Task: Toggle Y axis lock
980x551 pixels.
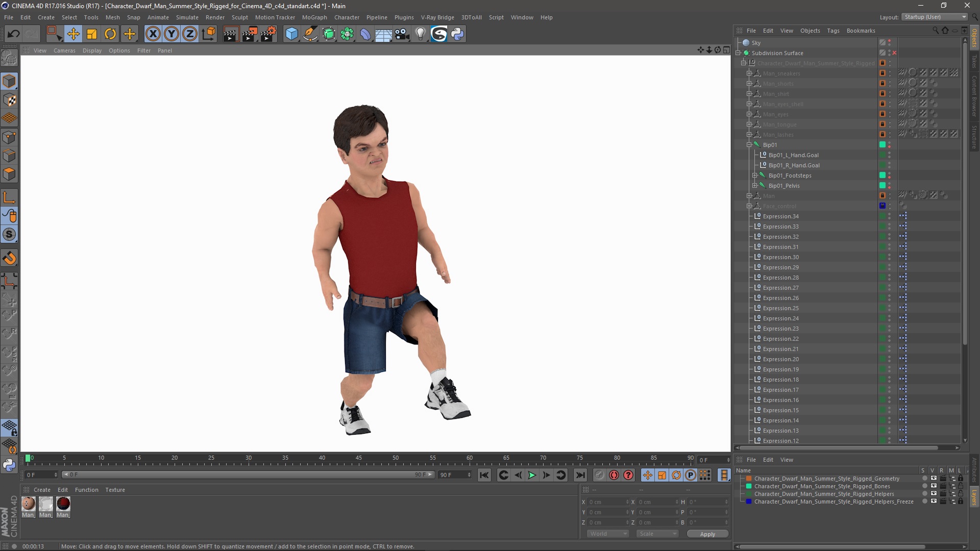Action: tap(171, 34)
